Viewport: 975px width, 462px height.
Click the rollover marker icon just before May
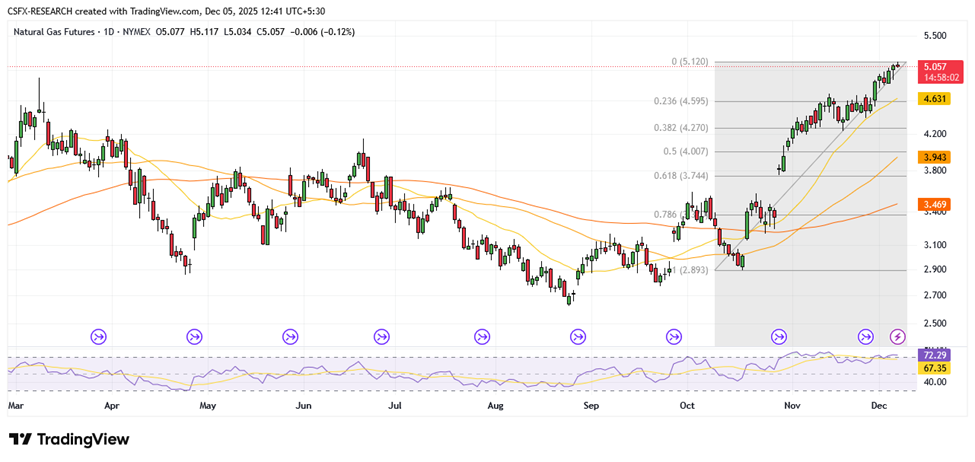194,337
